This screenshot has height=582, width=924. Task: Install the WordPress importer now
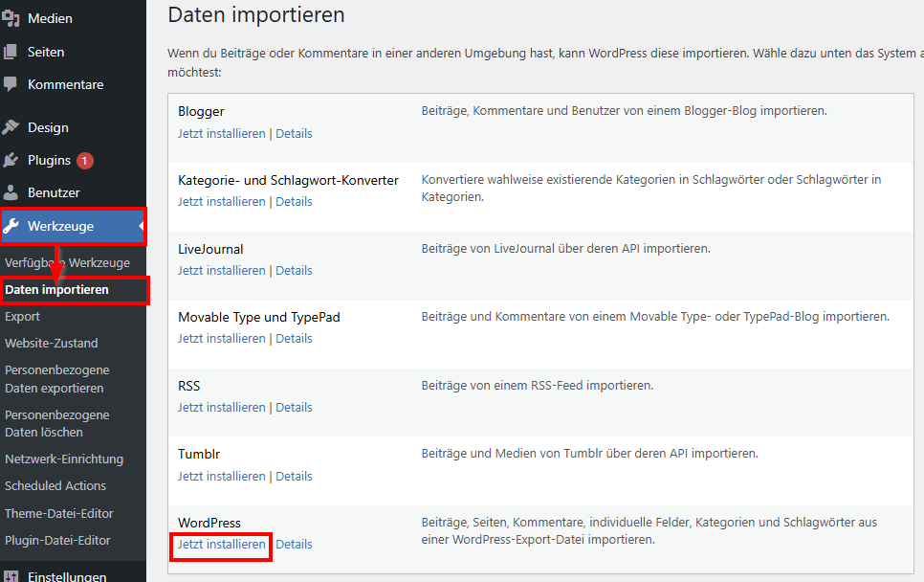[222, 545]
